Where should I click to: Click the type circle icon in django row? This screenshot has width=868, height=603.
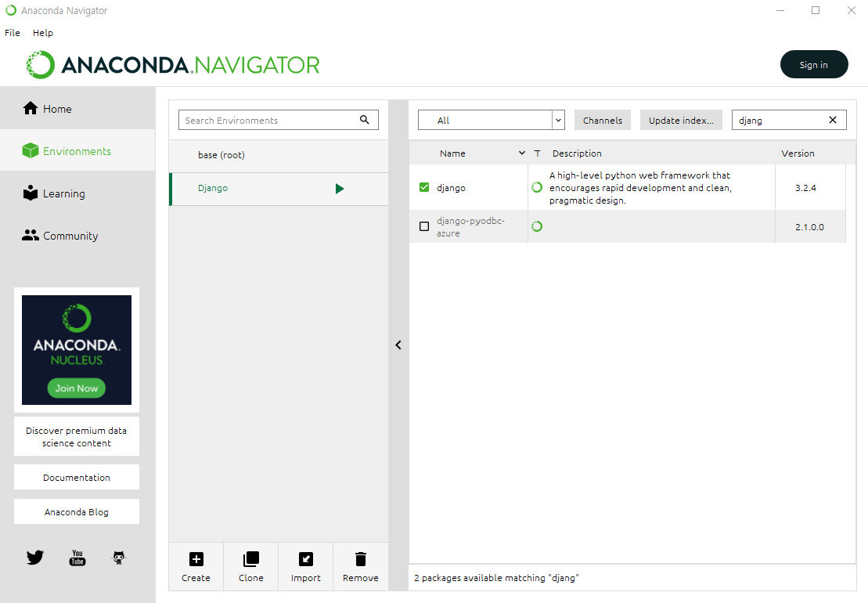tap(536, 187)
